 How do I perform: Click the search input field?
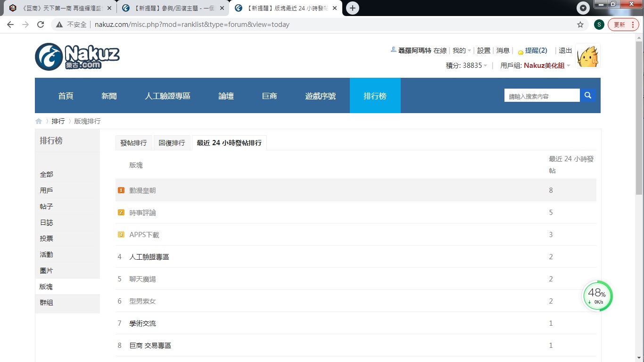click(542, 96)
